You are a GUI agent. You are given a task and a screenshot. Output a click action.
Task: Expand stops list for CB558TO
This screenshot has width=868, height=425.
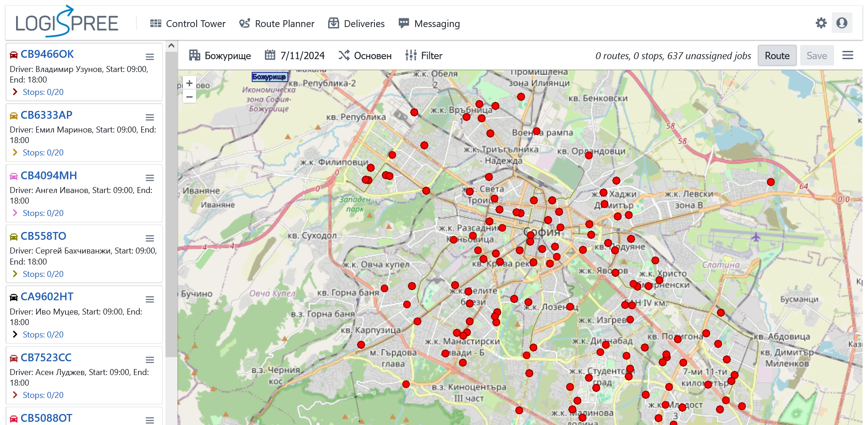pyautogui.click(x=16, y=274)
